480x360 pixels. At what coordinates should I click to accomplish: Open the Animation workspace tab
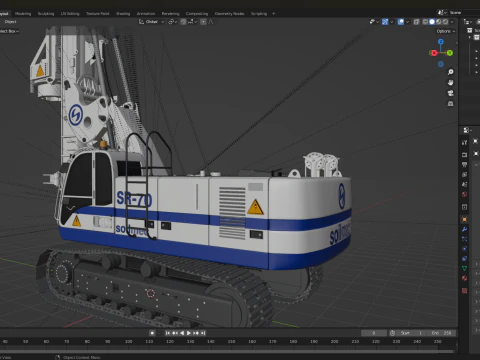coord(146,14)
